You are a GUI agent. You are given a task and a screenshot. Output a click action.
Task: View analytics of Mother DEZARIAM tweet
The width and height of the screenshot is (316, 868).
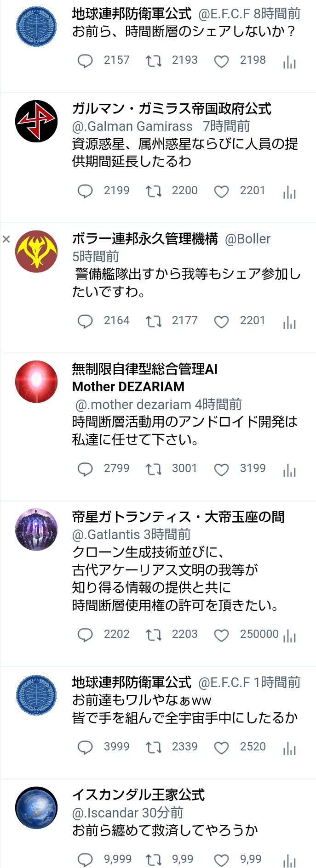tap(289, 470)
